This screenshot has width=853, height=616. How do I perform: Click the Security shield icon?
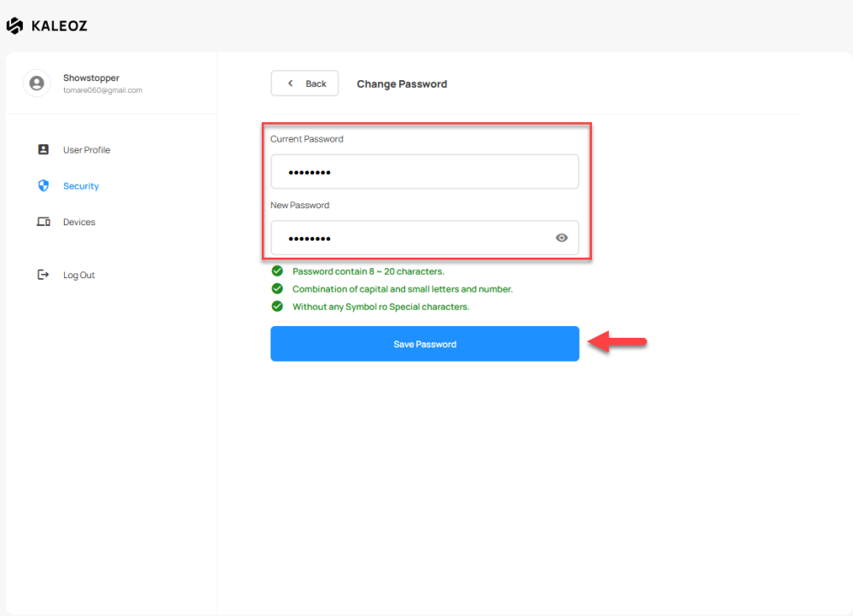click(44, 185)
